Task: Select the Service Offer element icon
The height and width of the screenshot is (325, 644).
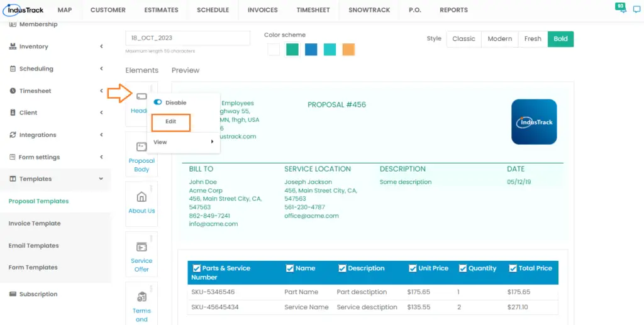Action: [x=142, y=246]
